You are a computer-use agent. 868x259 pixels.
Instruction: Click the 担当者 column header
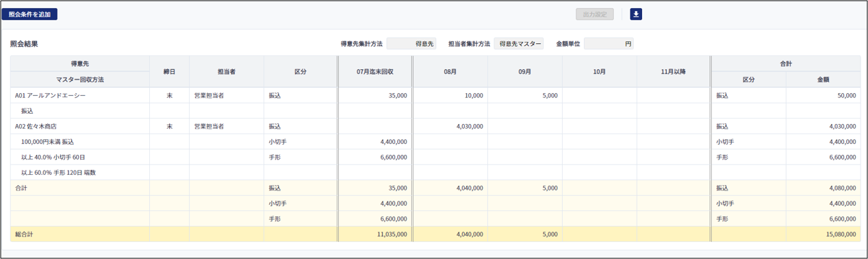coord(227,72)
